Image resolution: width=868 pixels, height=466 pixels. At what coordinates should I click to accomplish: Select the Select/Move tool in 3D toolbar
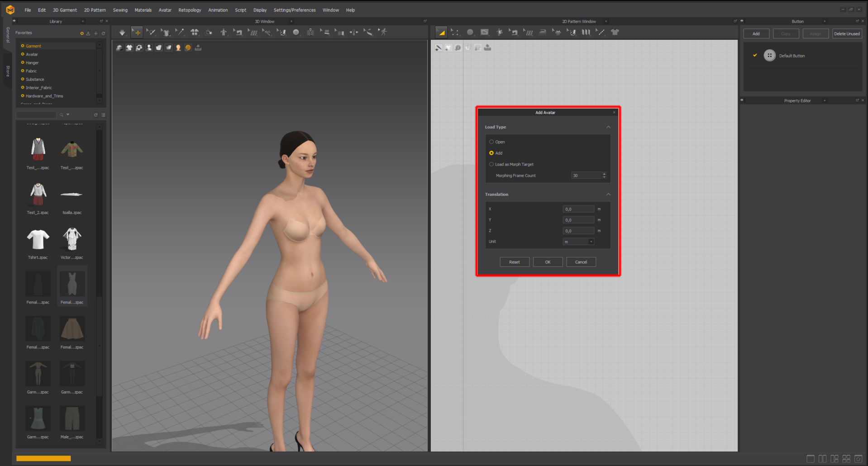tap(137, 33)
